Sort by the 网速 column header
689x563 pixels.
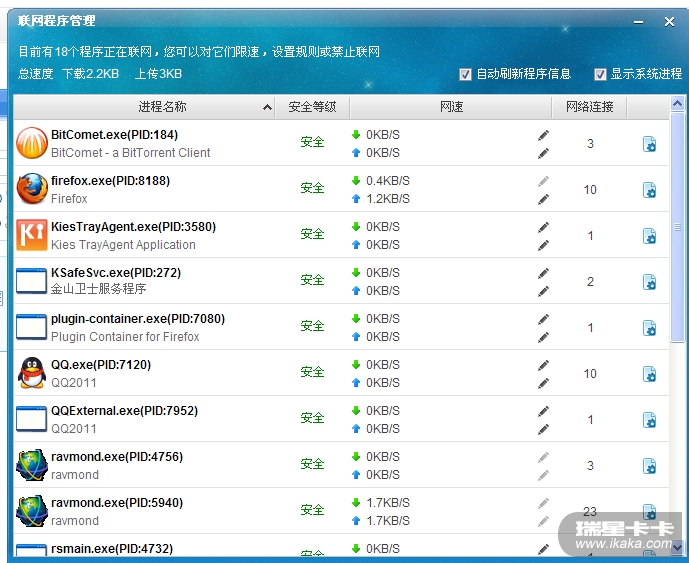click(451, 107)
